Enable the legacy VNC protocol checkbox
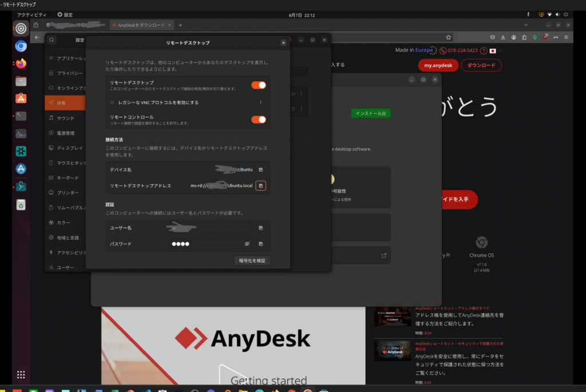586x392 pixels. [x=112, y=102]
